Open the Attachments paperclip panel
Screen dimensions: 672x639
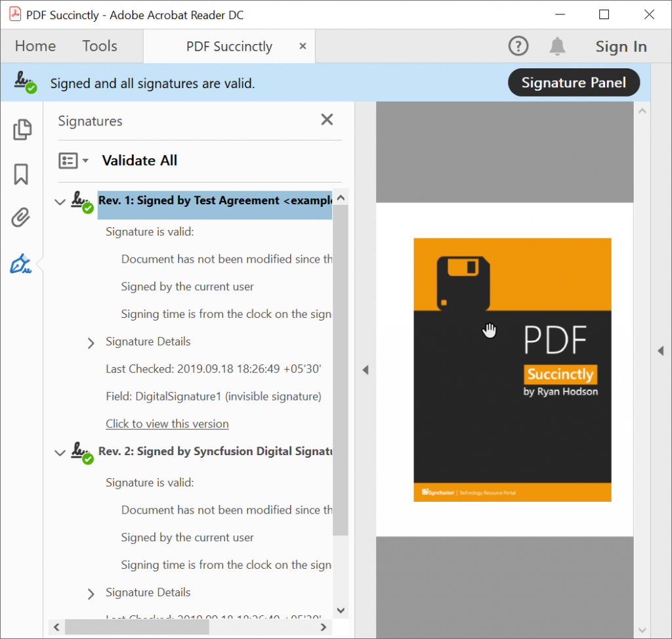21,217
